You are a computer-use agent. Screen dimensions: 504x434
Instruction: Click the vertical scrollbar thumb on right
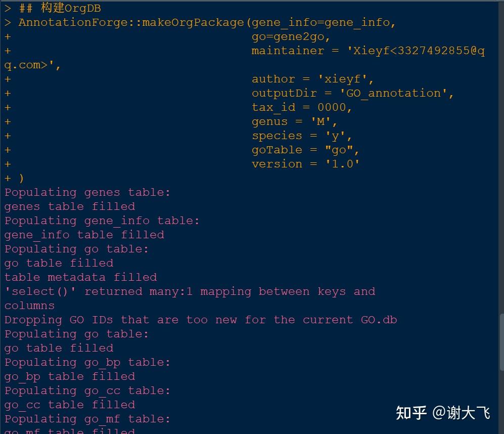point(502,342)
